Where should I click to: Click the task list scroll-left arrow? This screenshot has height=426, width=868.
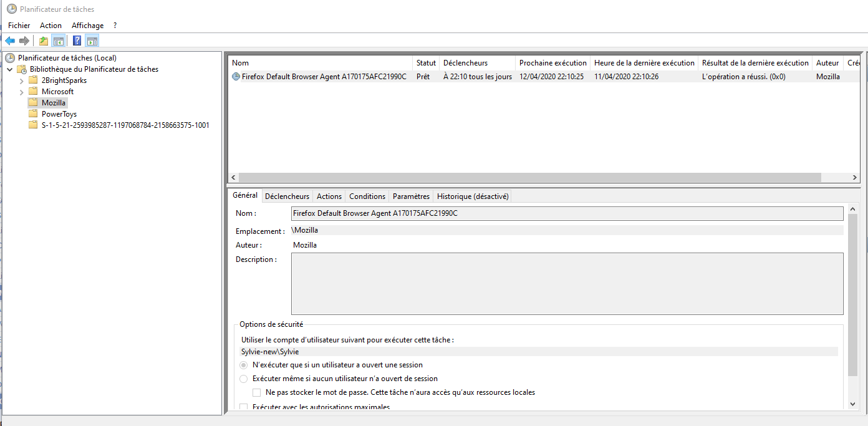pos(234,178)
